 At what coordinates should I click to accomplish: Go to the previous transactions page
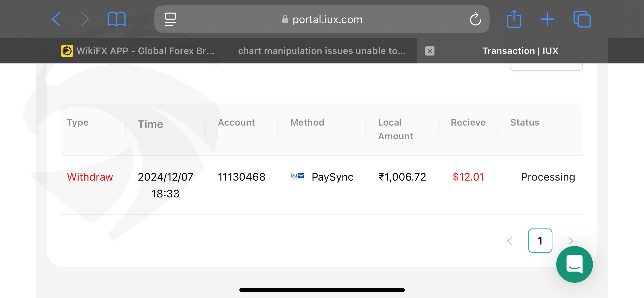click(x=509, y=241)
